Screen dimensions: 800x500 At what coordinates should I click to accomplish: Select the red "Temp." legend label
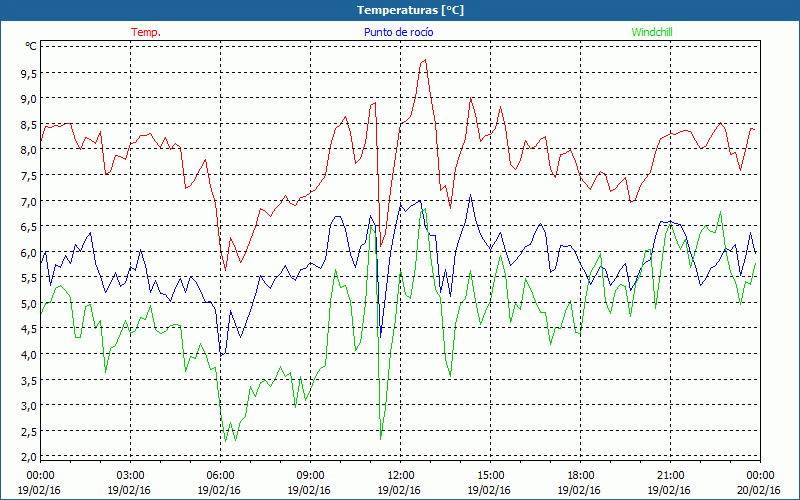tap(146, 32)
